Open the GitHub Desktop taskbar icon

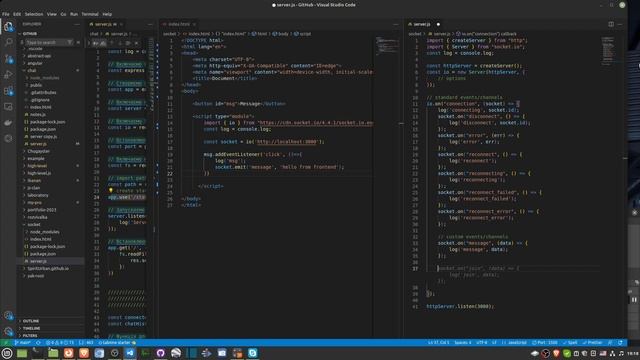tap(160, 353)
